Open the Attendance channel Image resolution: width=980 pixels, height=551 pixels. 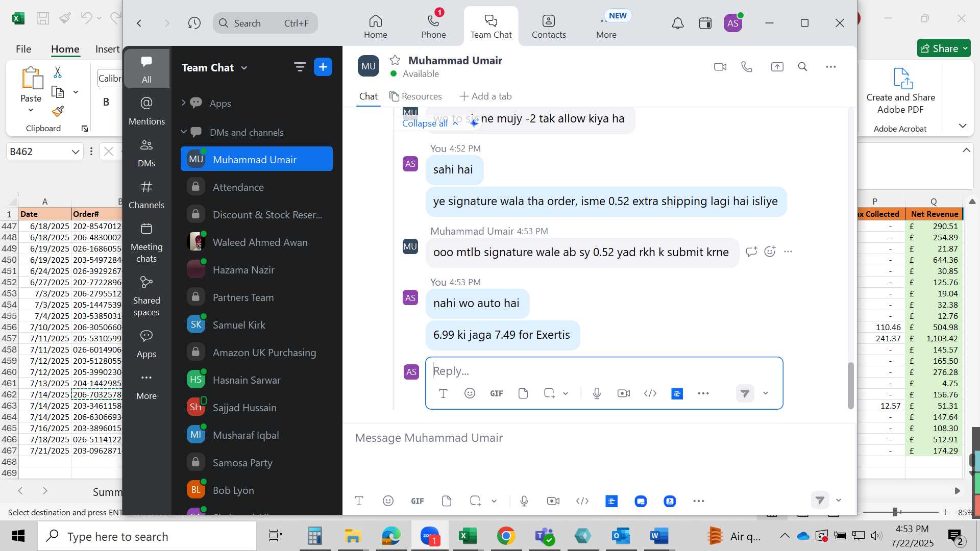pos(257,187)
